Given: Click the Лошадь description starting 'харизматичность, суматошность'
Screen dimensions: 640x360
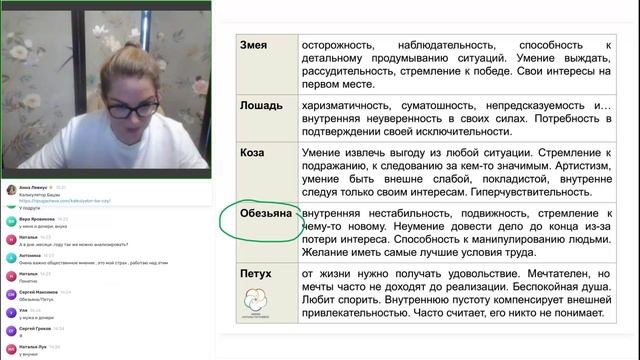Looking at the screenshot, I should (x=456, y=118).
